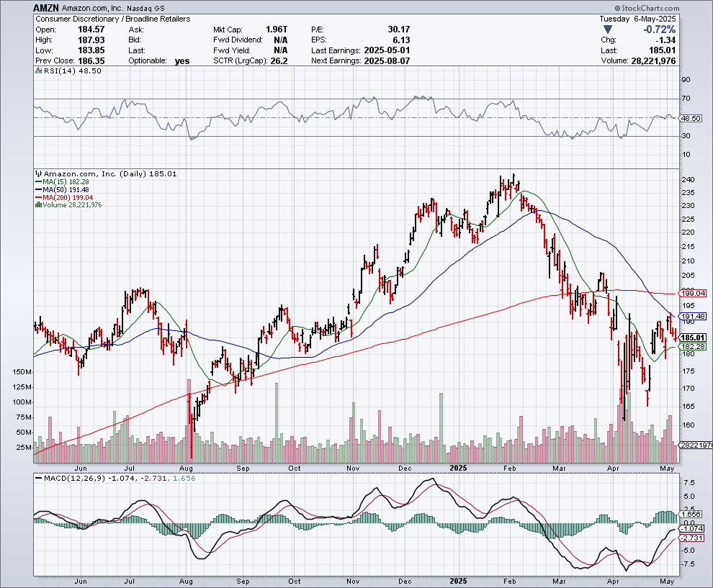The image size is (713, 588).
Task: Click the P/E value 30.17
Action: 399,30
